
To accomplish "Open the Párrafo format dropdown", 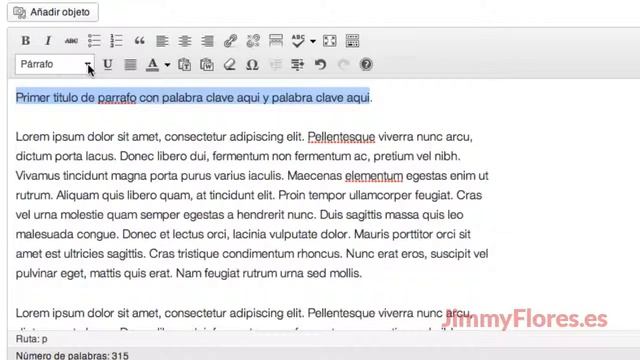I will (55, 64).
